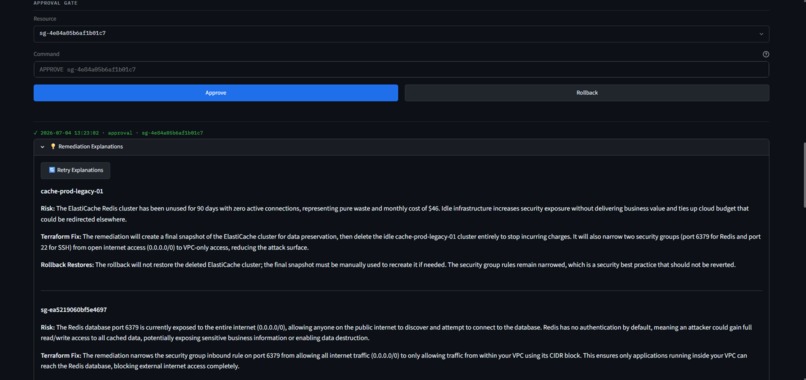This screenshot has width=806, height=380.
Task: Click the Retry Explanations button
Action: tap(76, 170)
